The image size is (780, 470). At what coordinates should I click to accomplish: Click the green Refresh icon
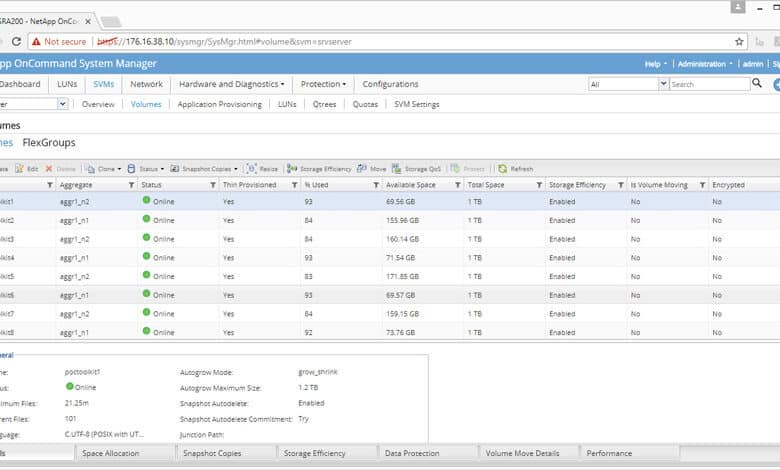[502, 169]
